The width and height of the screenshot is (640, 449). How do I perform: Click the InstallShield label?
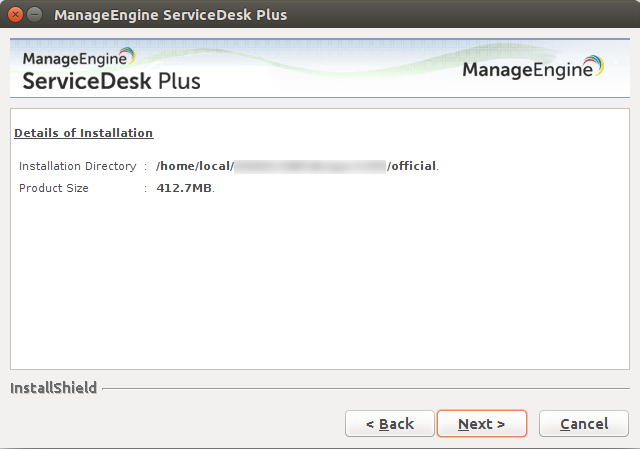pyautogui.click(x=53, y=387)
